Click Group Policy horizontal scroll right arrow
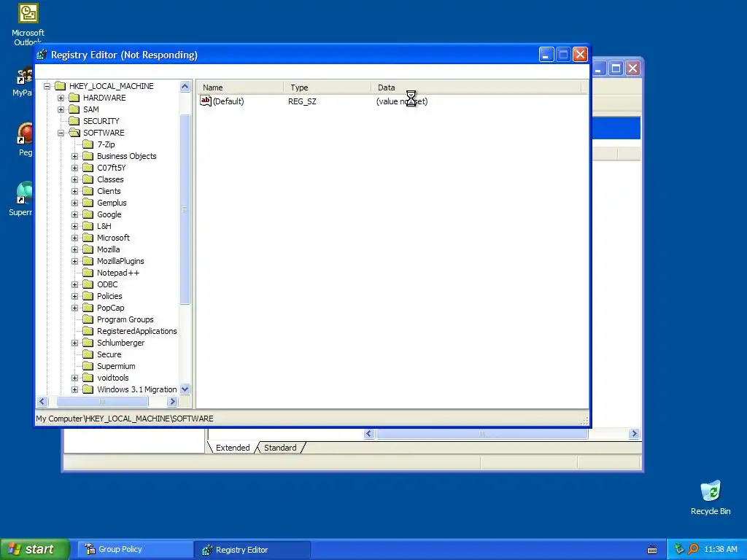Screen dimensions: 747x560 (634, 433)
